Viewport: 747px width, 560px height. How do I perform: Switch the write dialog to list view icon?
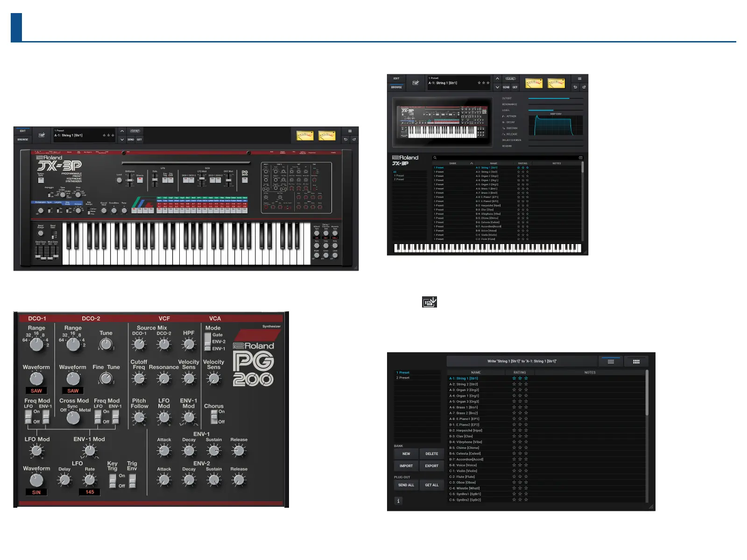(x=611, y=362)
